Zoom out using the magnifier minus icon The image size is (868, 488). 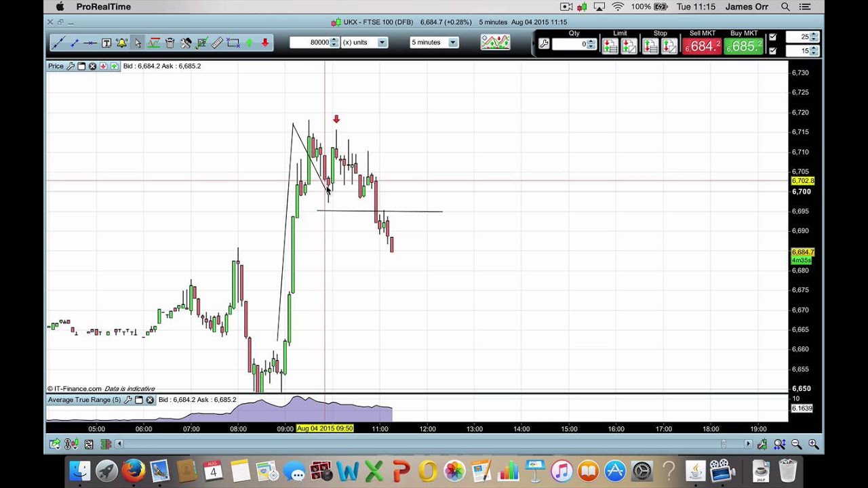point(796,444)
